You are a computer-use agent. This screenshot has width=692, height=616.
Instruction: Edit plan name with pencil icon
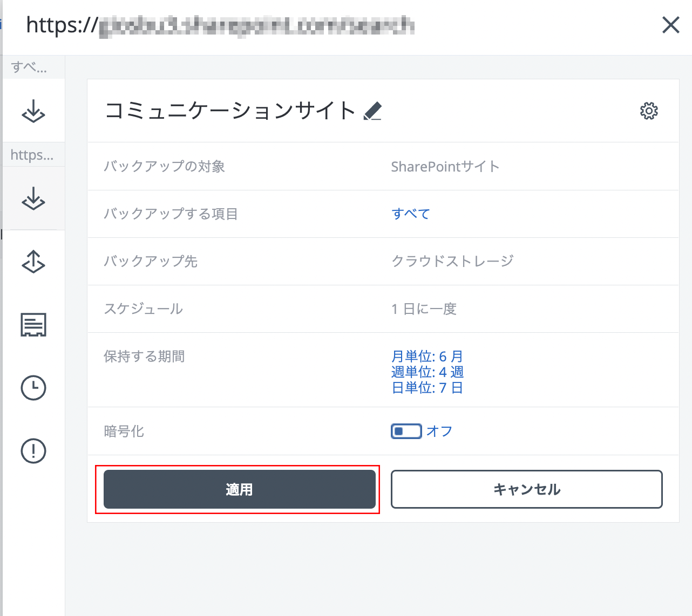(x=372, y=111)
